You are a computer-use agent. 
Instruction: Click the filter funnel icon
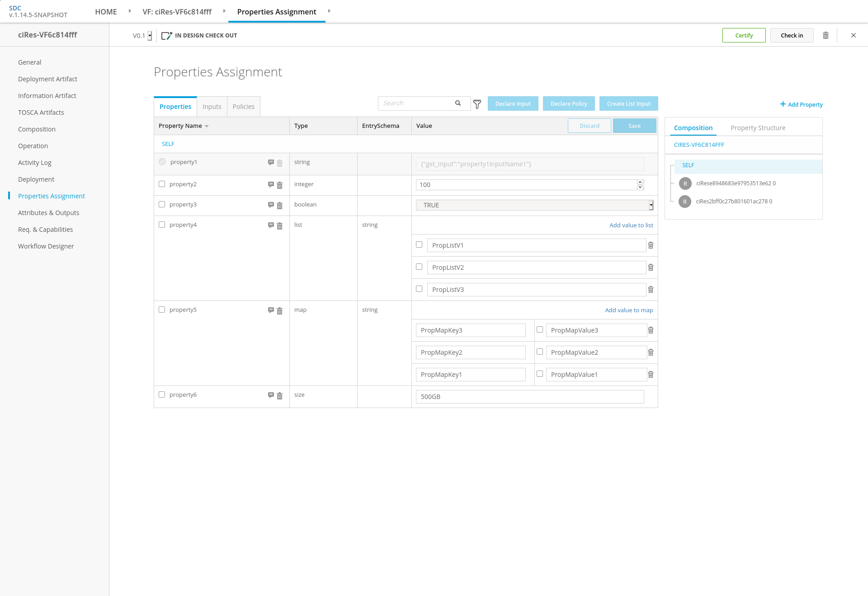[477, 104]
